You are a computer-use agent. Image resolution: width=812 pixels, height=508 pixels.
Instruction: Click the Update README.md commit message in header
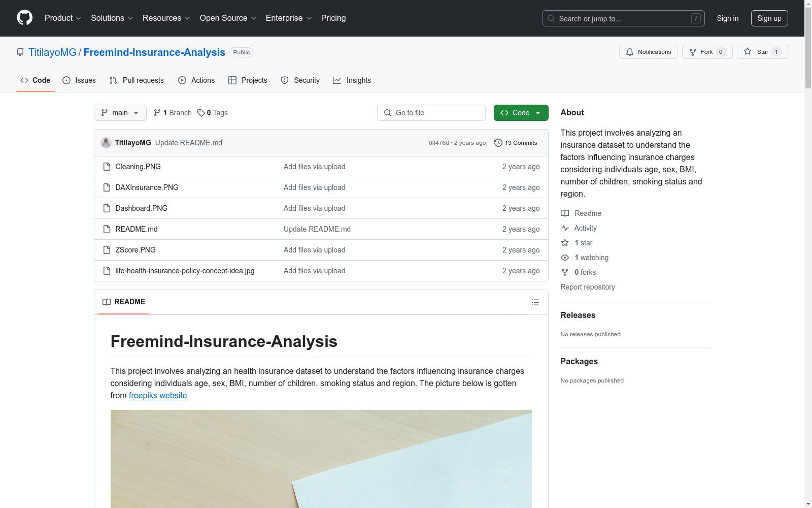tap(189, 143)
